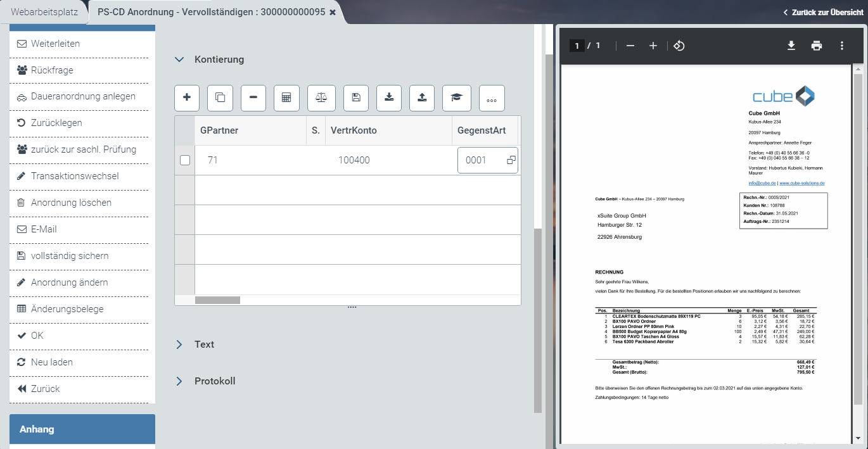Tick the checkbox for row GPartner 71
This screenshot has height=449, width=868.
185,160
